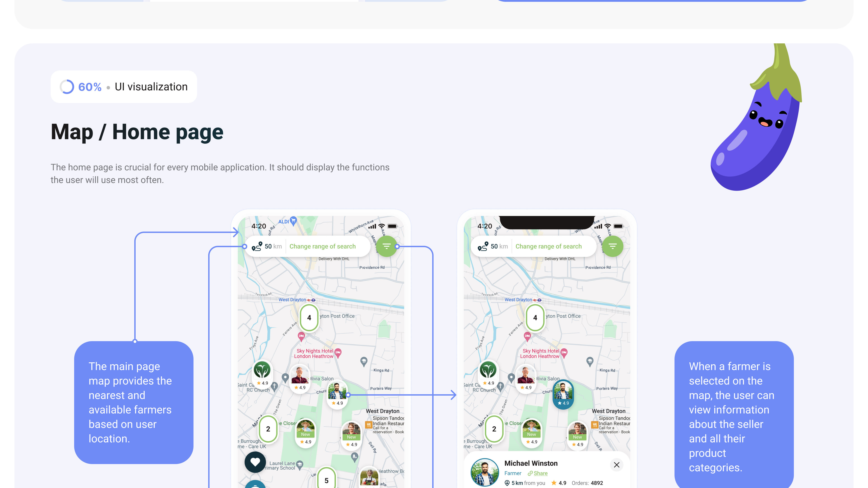
Task: Click the 4:20 time in right phone
Action: pyautogui.click(x=485, y=226)
